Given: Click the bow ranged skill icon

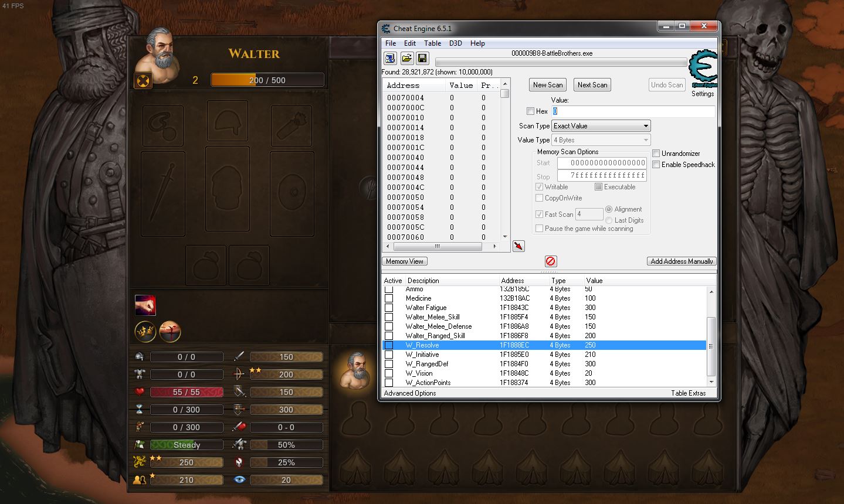Looking at the screenshot, I should (239, 374).
